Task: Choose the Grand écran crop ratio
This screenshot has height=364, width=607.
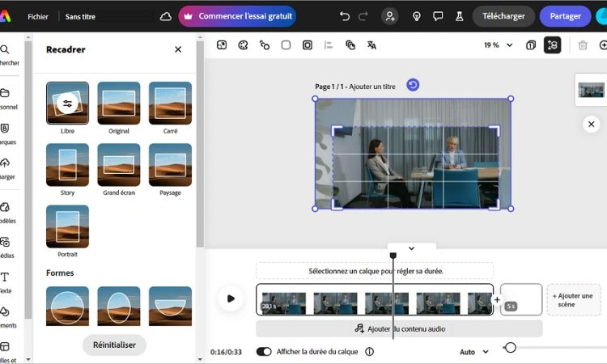Action: pos(119,165)
